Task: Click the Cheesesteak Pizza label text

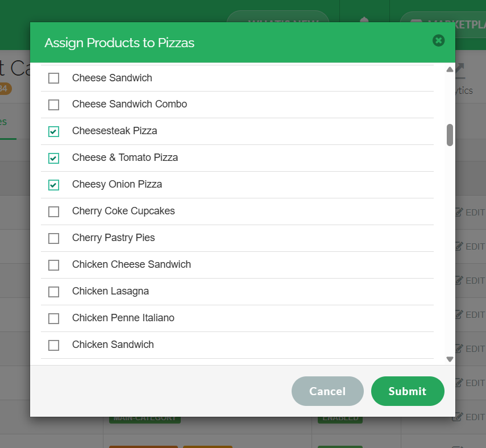Action: 114,131
